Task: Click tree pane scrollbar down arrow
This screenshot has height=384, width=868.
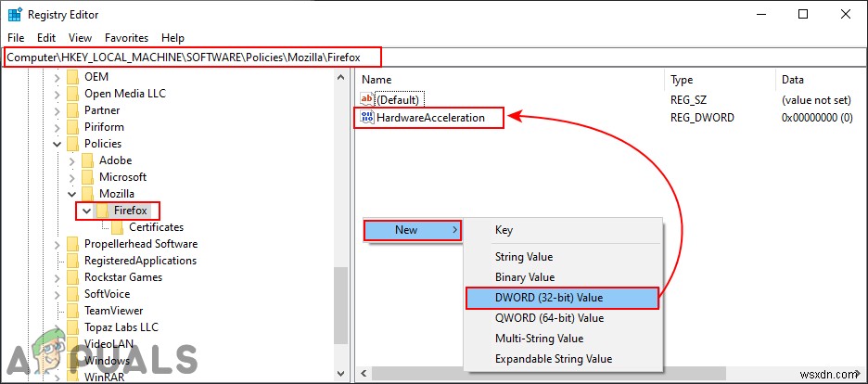Action: (x=341, y=374)
